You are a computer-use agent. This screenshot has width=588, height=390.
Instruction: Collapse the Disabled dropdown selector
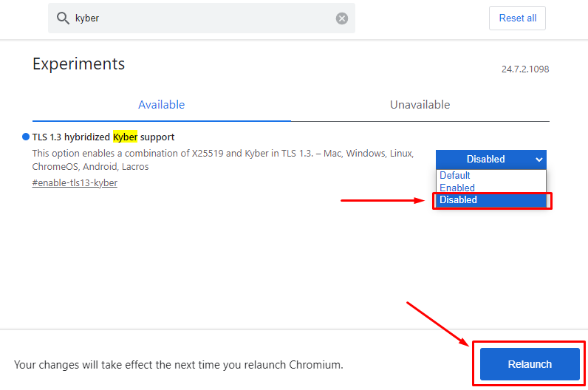491,160
